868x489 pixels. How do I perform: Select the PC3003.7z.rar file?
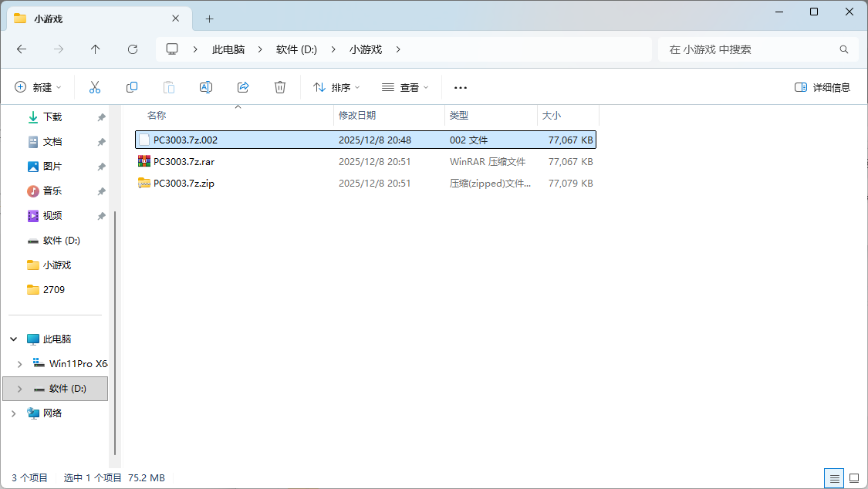click(184, 162)
